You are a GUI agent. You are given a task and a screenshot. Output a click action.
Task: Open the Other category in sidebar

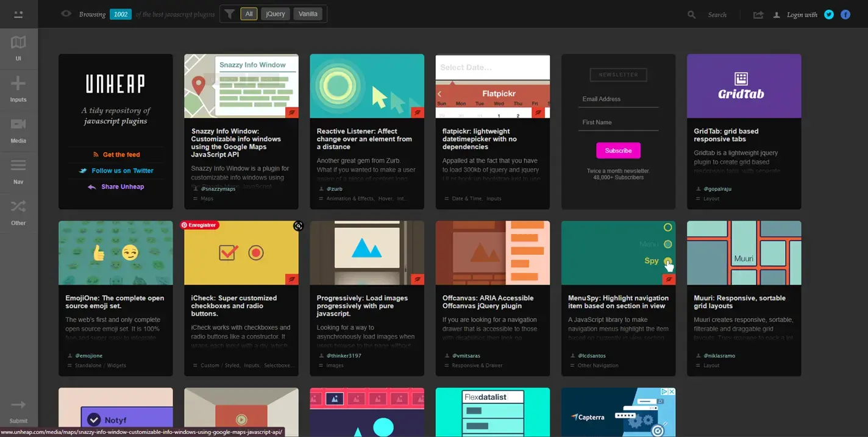[x=18, y=212]
